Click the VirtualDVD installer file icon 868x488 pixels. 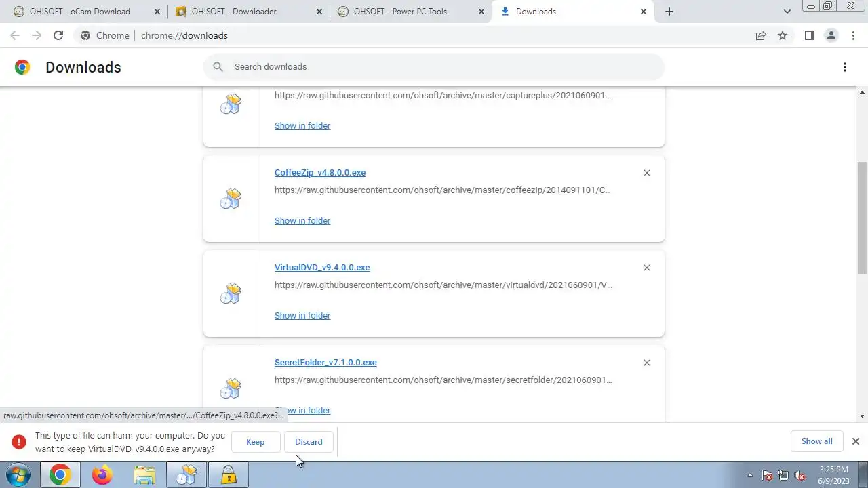coord(231,293)
